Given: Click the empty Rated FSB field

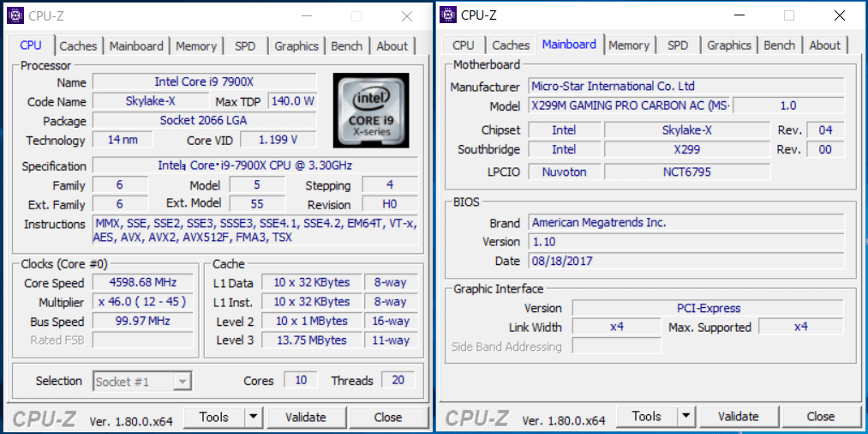Looking at the screenshot, I should (x=143, y=340).
